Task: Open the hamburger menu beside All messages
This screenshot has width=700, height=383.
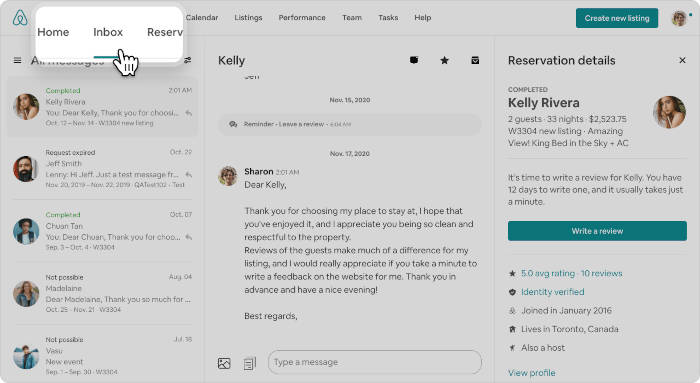Action: coord(17,60)
